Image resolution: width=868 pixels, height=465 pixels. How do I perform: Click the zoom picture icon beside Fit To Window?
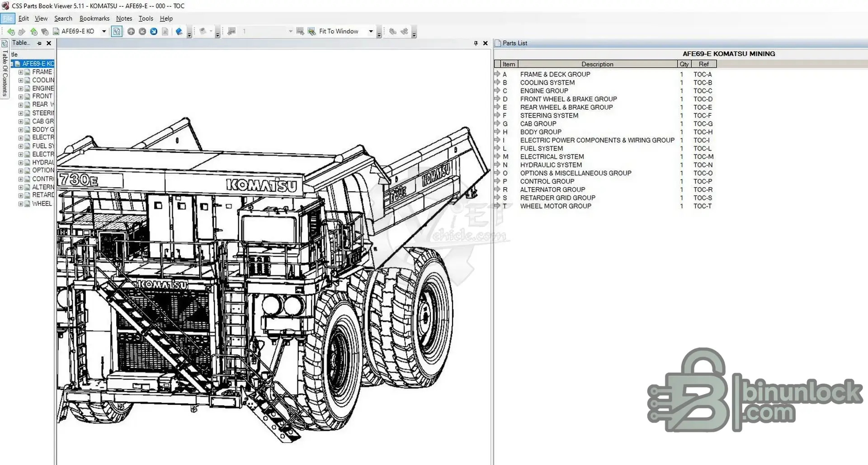click(311, 31)
